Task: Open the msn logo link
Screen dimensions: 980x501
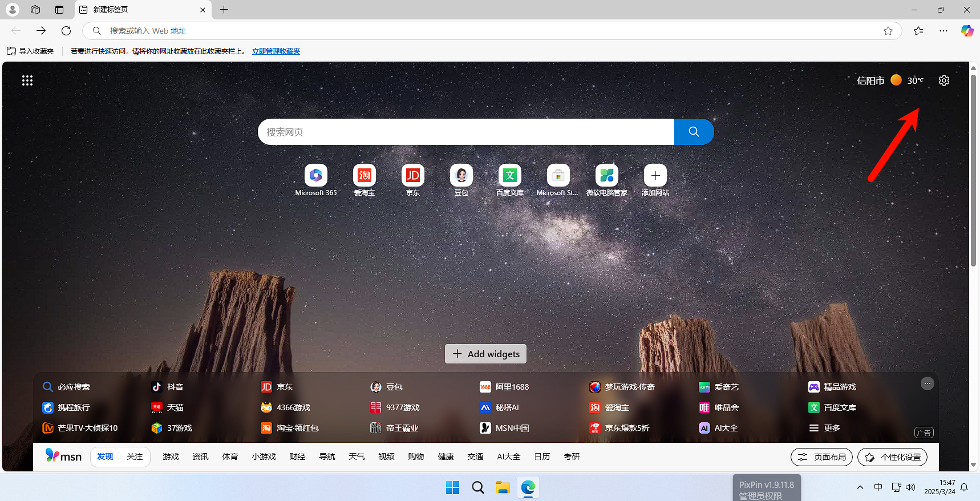Action: [x=64, y=456]
